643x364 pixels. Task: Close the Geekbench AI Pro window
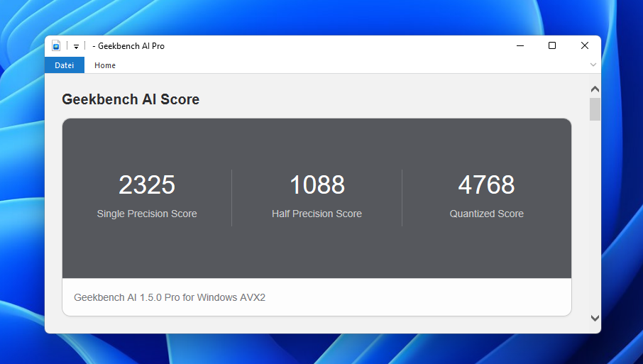585,45
